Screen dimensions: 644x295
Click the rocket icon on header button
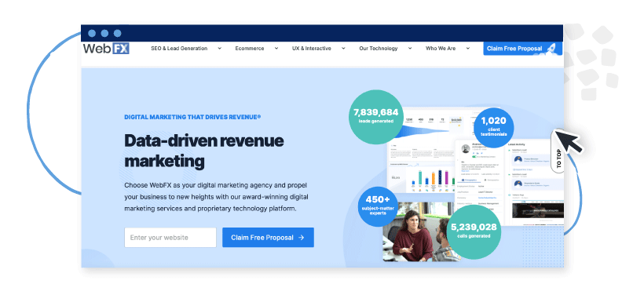tap(551, 48)
